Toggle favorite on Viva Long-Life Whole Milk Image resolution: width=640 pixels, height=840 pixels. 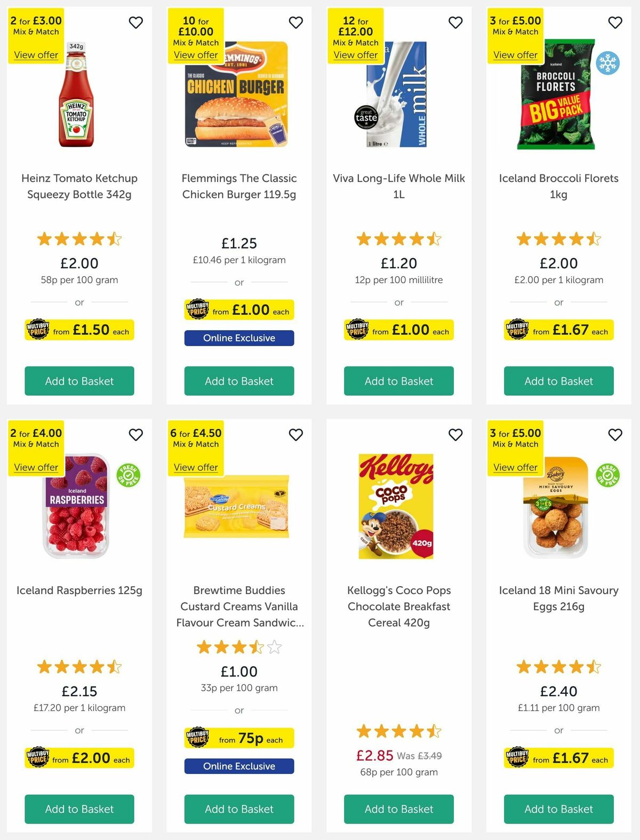[x=455, y=23]
